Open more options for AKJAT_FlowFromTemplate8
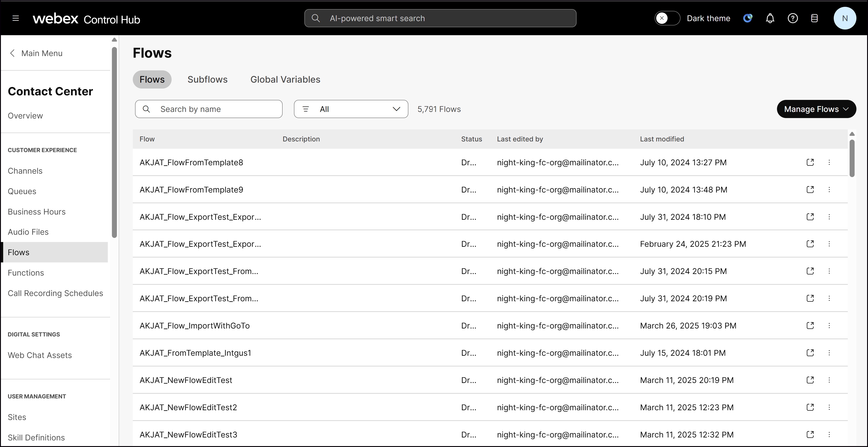 (x=829, y=163)
